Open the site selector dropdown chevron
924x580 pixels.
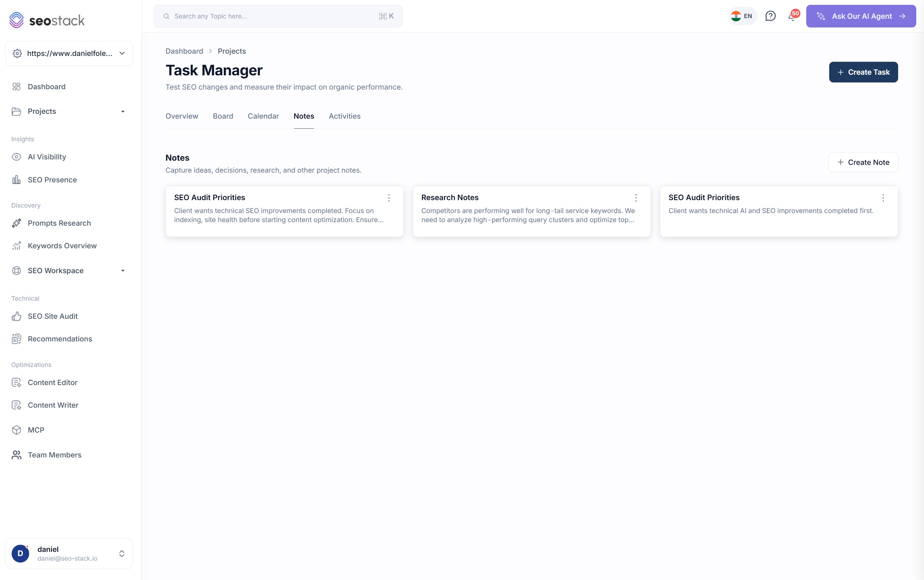tap(122, 53)
